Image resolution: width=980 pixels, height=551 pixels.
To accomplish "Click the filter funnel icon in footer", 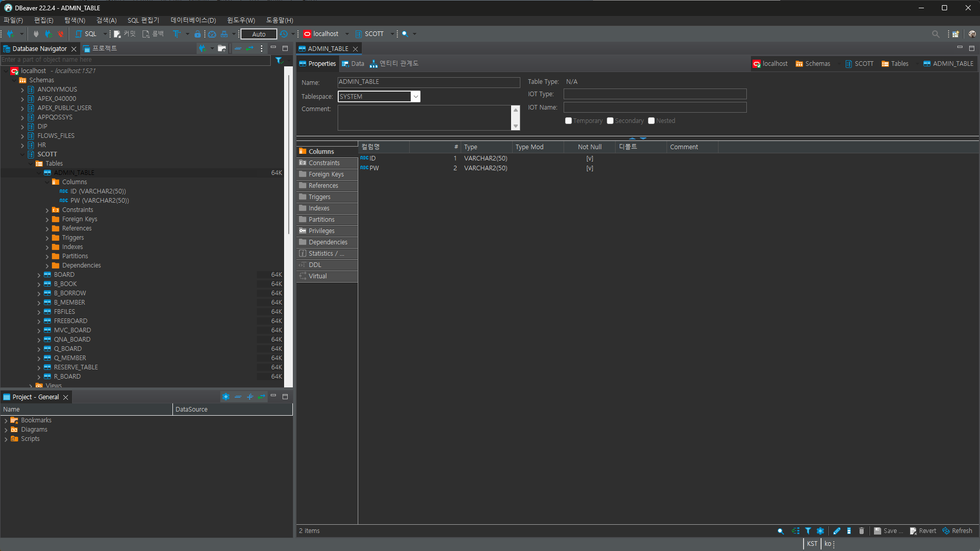I will click(808, 531).
